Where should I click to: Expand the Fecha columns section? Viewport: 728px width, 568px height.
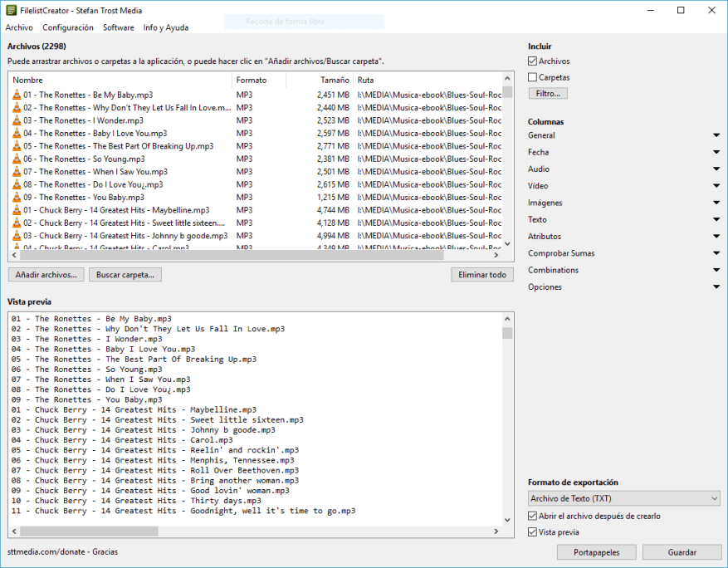(x=716, y=152)
